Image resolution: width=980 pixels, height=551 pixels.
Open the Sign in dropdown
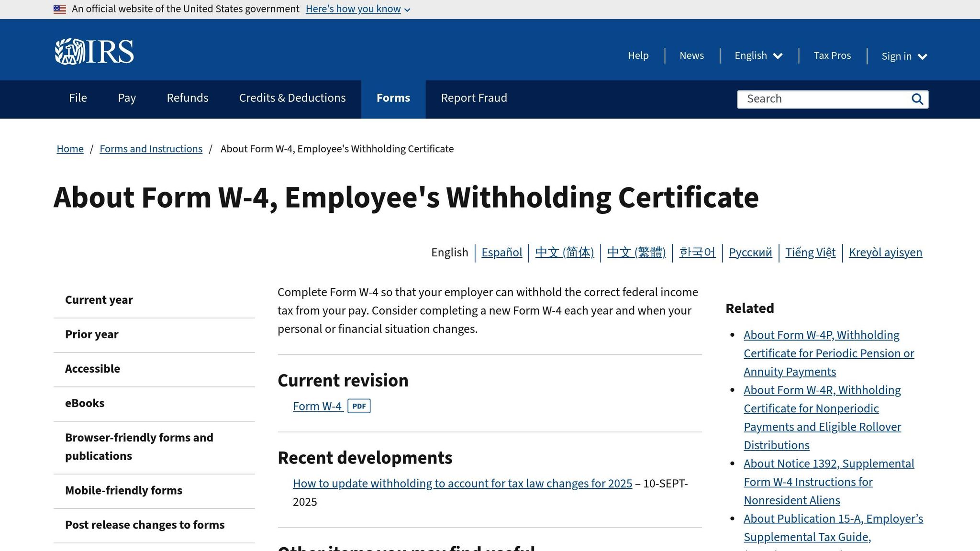[x=904, y=56]
